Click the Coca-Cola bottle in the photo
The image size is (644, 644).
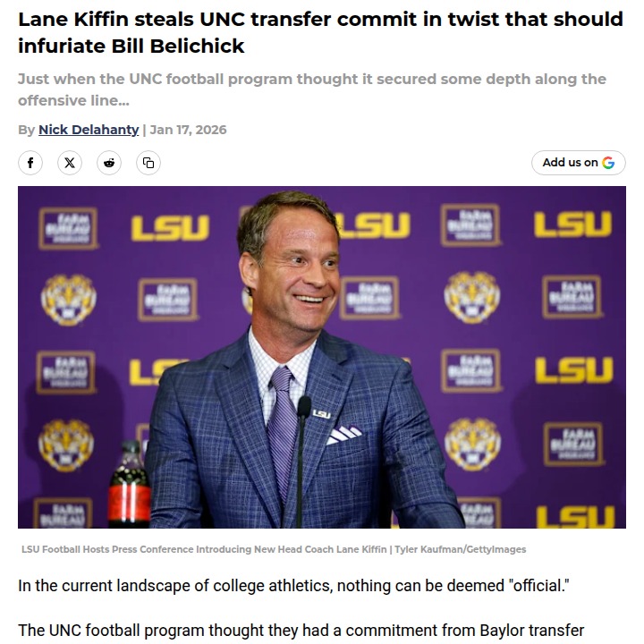(x=128, y=487)
